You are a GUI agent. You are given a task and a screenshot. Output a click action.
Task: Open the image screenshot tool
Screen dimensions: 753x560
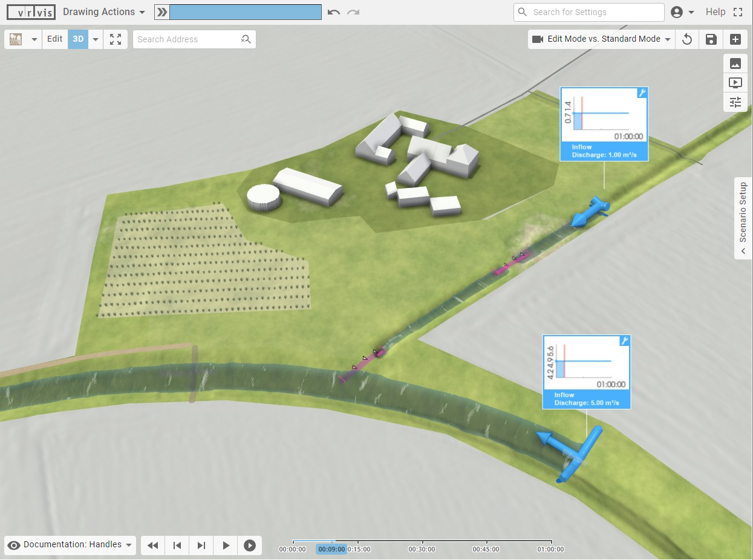pos(735,63)
